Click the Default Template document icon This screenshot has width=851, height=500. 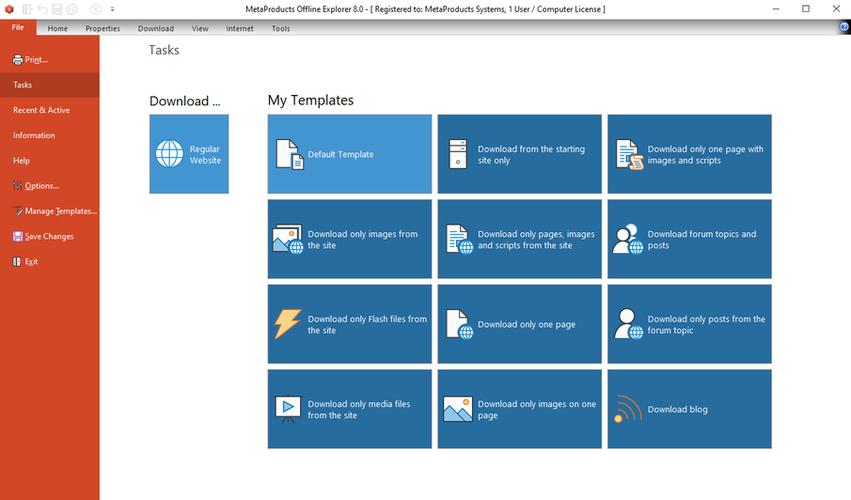pos(289,154)
